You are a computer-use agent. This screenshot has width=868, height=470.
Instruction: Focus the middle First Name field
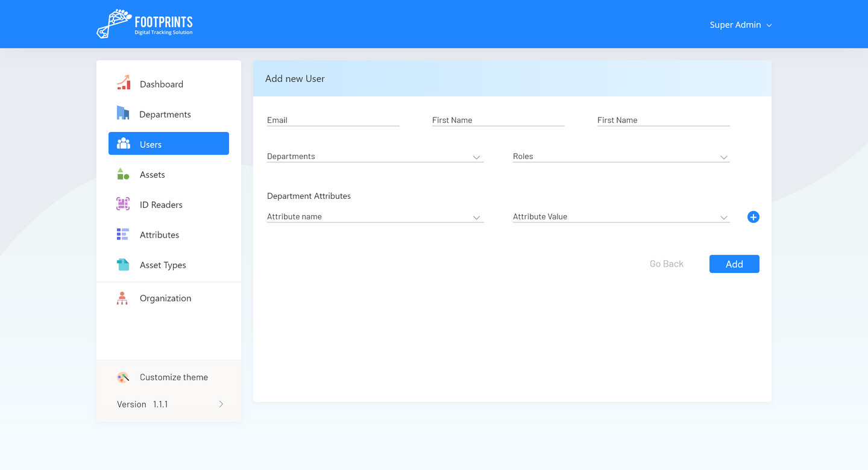click(498, 120)
